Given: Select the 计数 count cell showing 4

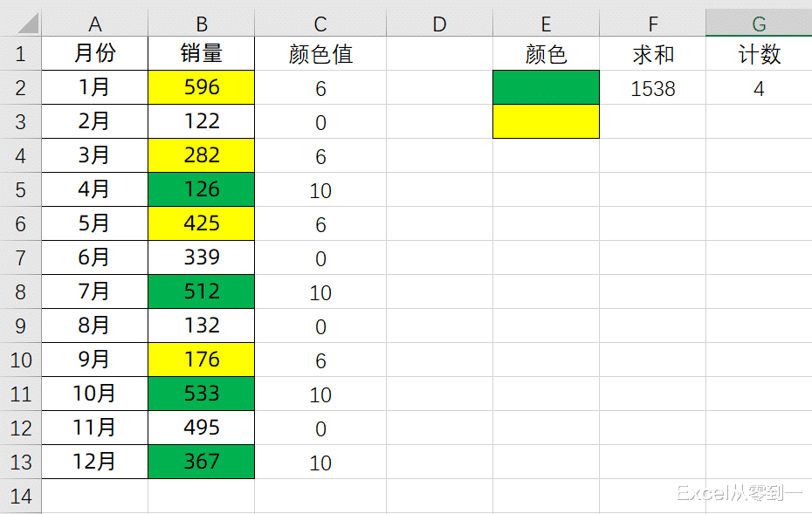Looking at the screenshot, I should click(x=758, y=88).
